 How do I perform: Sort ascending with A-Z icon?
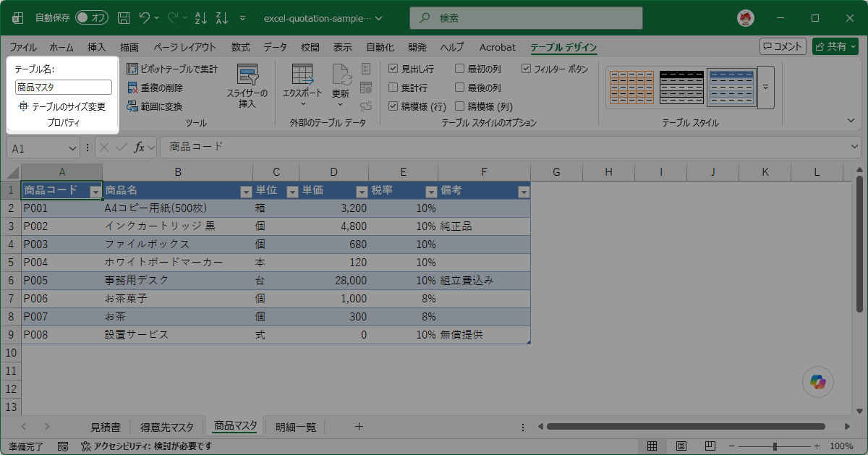[200, 17]
